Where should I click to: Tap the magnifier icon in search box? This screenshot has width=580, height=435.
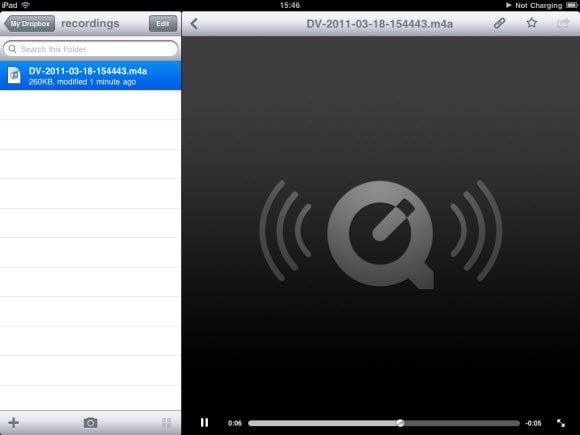(x=12, y=49)
